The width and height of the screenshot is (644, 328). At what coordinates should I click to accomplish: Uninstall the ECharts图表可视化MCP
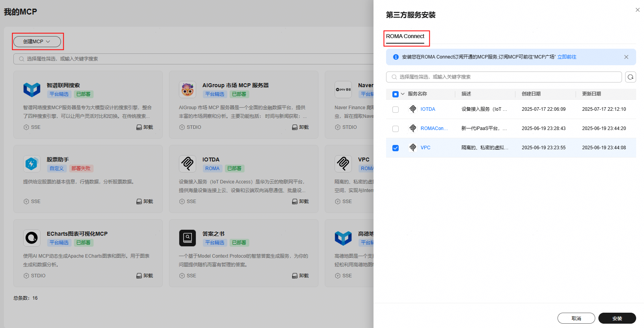pyautogui.click(x=145, y=276)
